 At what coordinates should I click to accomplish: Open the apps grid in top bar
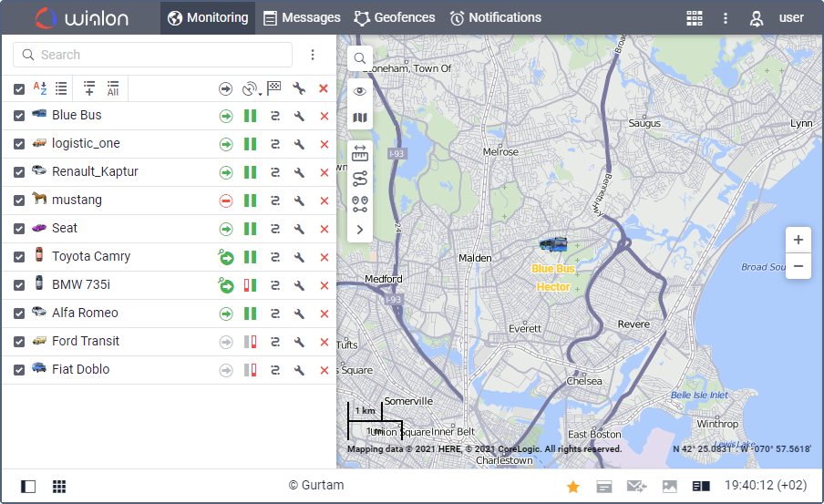(695, 18)
